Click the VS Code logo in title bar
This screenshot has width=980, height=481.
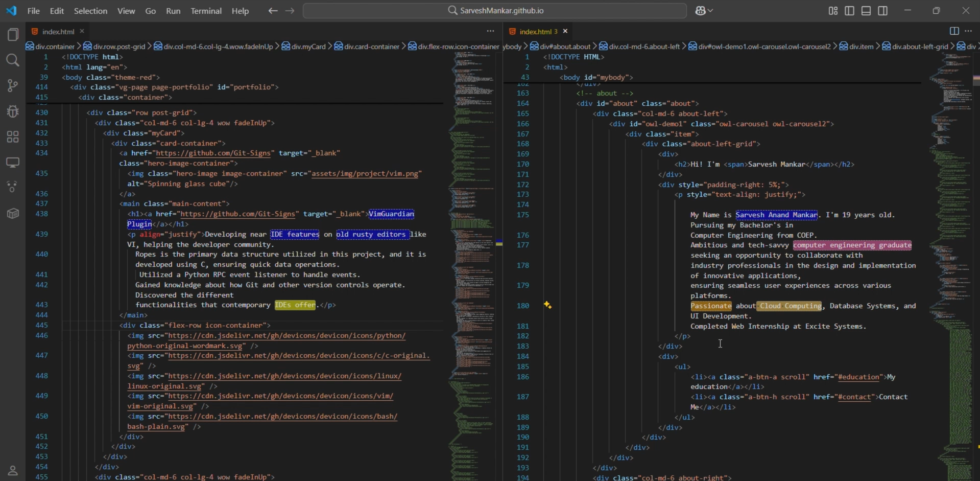pos(11,10)
